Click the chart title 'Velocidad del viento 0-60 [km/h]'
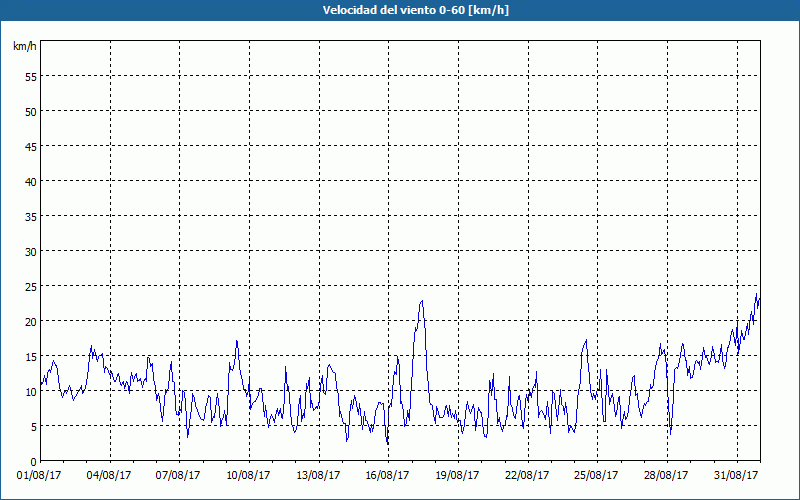 point(415,10)
